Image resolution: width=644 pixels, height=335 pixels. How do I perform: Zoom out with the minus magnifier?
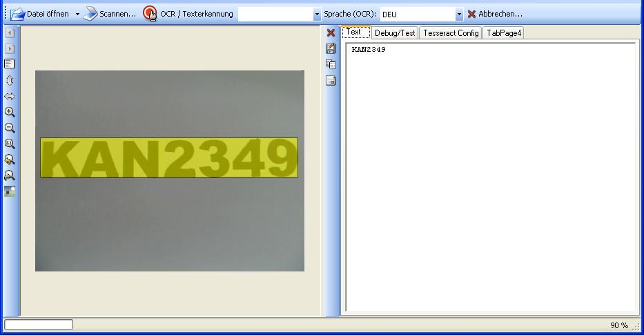point(10,128)
